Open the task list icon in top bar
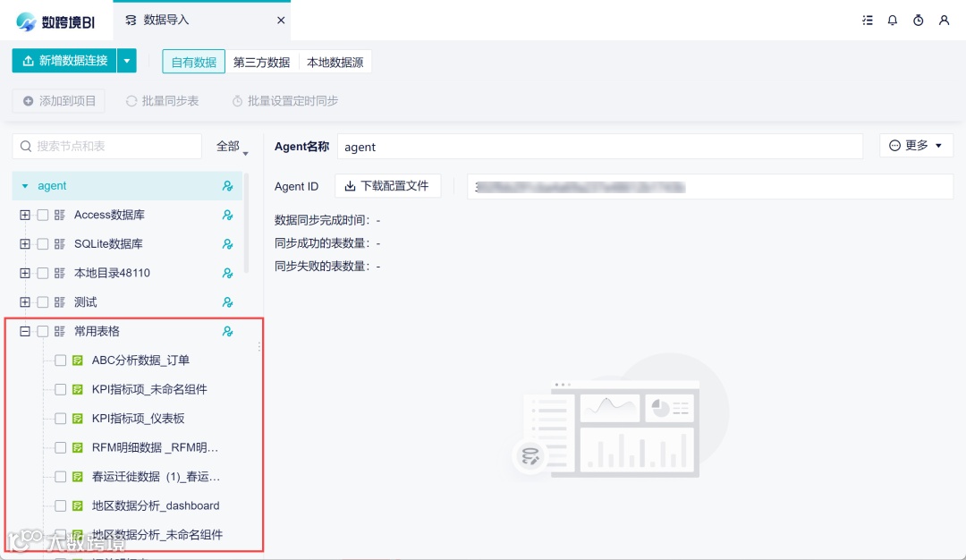The image size is (966, 560). [x=867, y=20]
